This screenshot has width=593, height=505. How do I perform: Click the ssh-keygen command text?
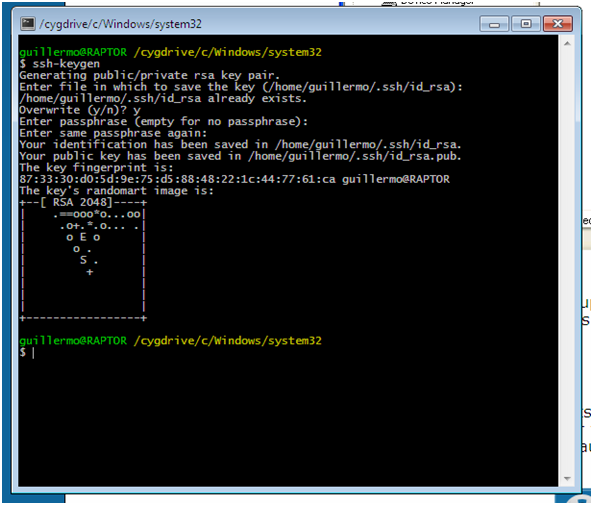66,64
